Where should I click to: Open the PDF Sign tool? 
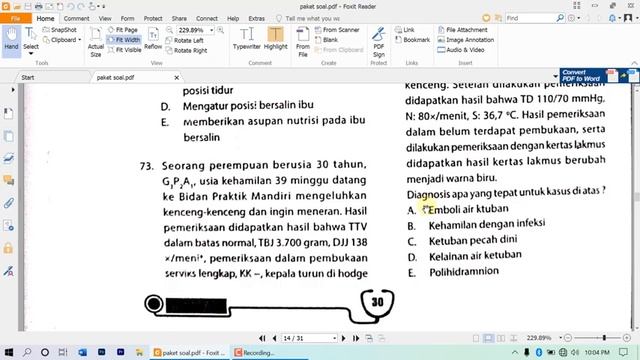click(x=378, y=42)
